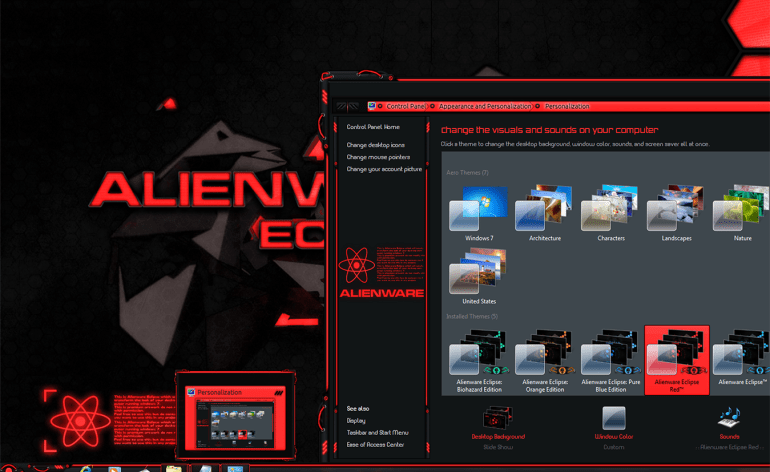Select the Windows 7 Aero theme
Screen dimensions: 770x472
[479, 213]
